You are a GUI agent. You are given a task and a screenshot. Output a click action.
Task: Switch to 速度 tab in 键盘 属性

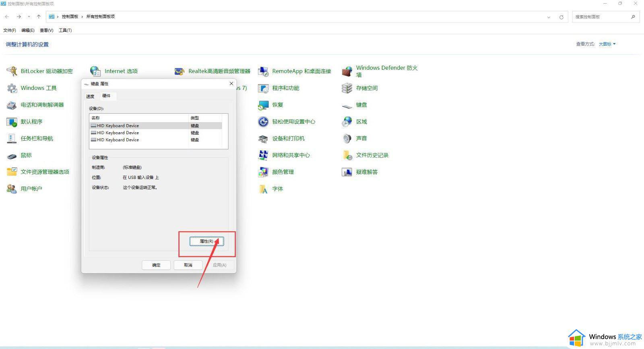click(90, 96)
